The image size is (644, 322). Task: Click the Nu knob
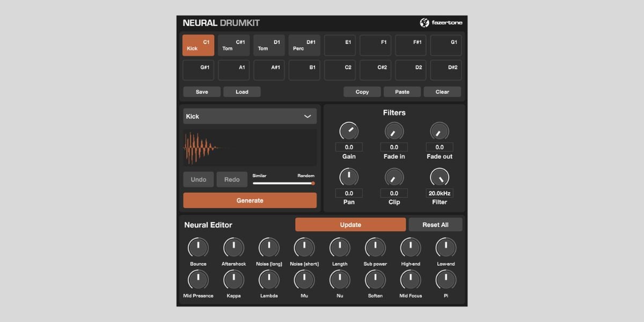point(340,279)
